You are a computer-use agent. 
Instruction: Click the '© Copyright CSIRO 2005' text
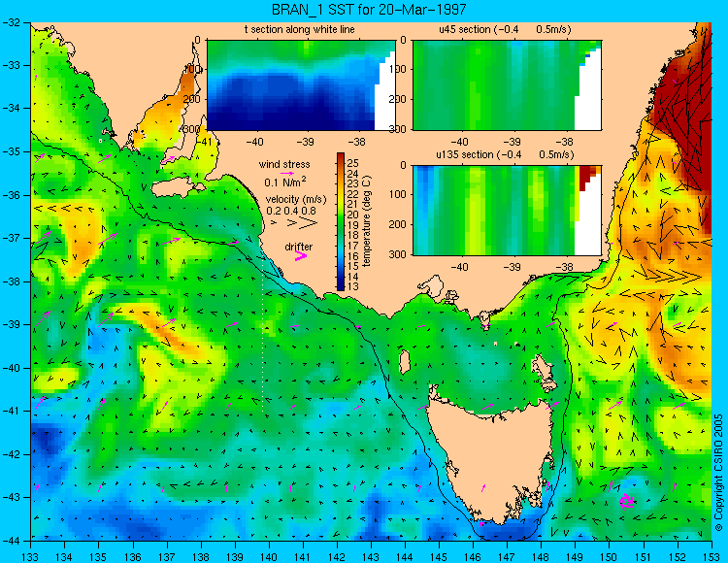[x=718, y=473]
